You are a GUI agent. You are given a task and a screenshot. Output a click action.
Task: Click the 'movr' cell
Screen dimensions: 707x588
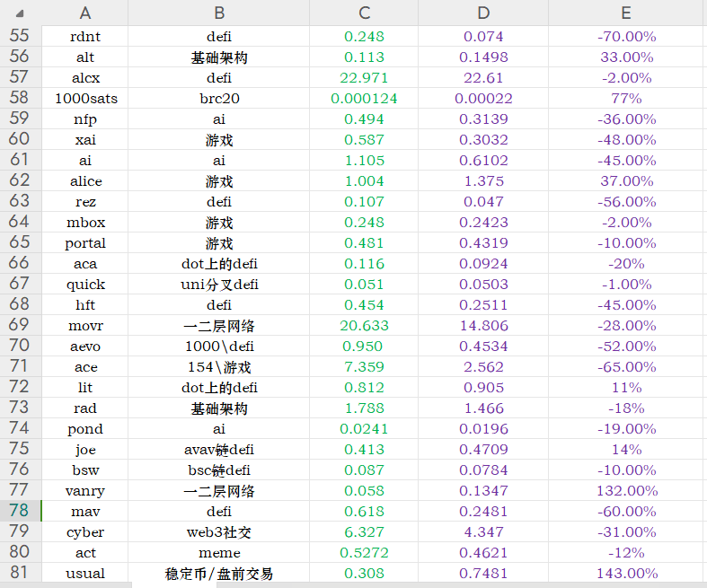[84, 325]
